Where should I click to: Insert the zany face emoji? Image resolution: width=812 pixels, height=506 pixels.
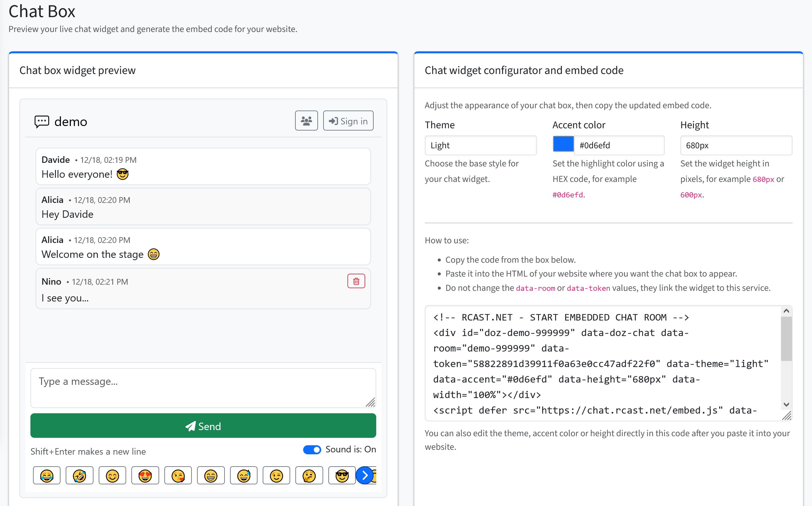79,475
